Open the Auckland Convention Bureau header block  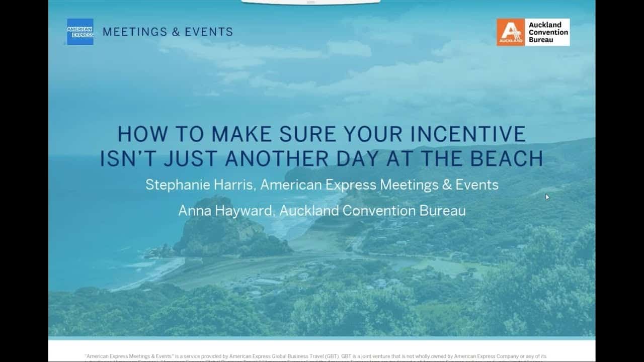[x=533, y=31]
